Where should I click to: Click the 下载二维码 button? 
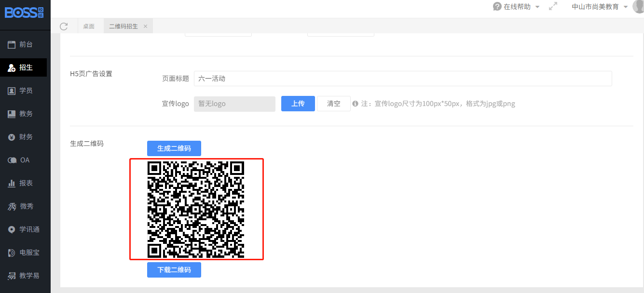(x=174, y=270)
